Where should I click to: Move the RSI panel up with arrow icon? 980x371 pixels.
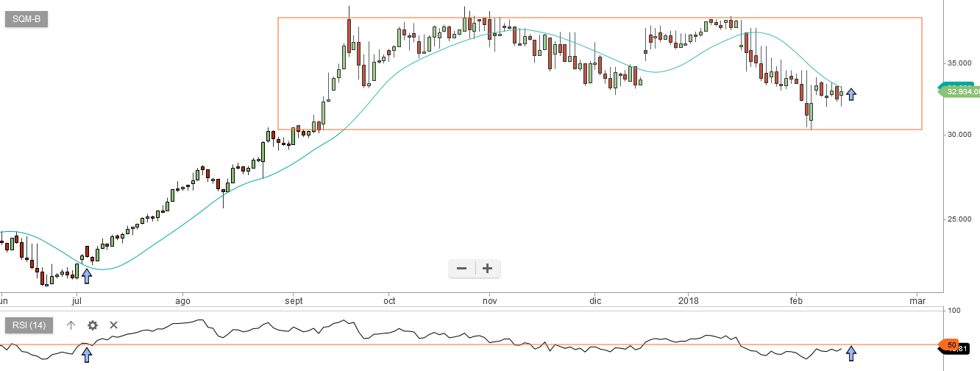(x=71, y=325)
